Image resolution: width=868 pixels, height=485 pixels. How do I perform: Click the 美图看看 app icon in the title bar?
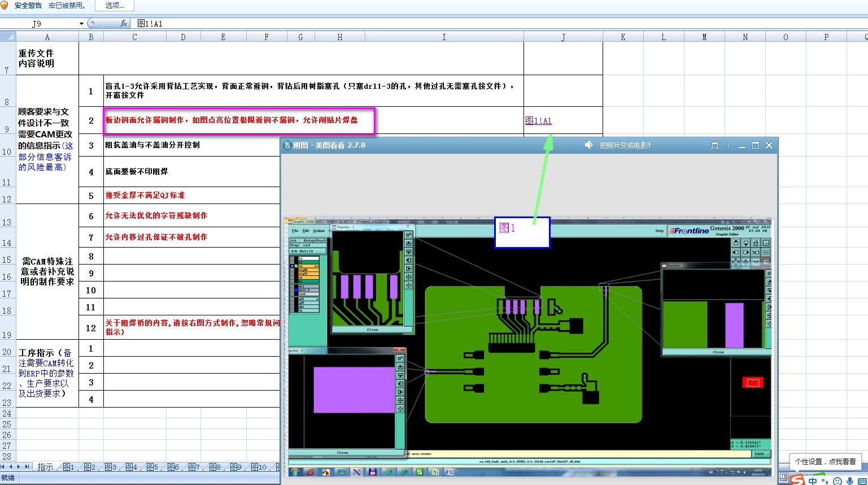[287, 145]
